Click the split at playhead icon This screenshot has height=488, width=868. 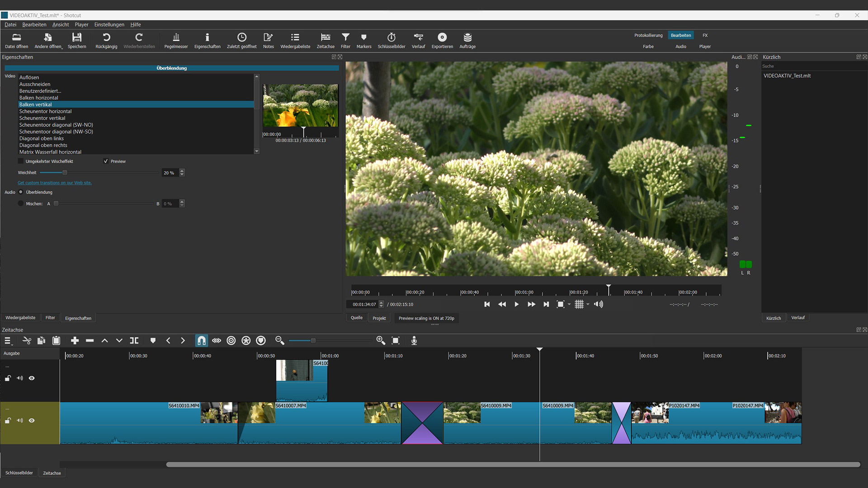pos(134,341)
